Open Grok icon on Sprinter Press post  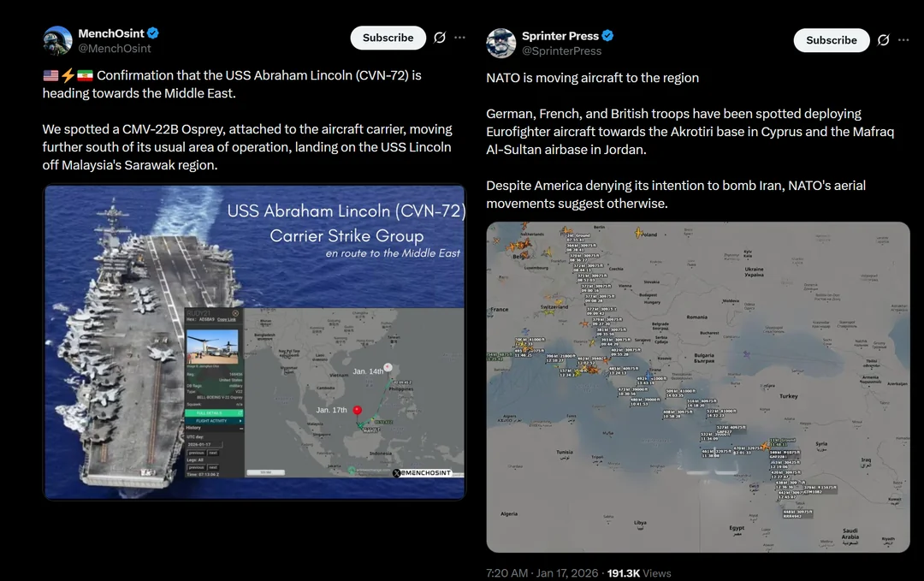(x=883, y=40)
